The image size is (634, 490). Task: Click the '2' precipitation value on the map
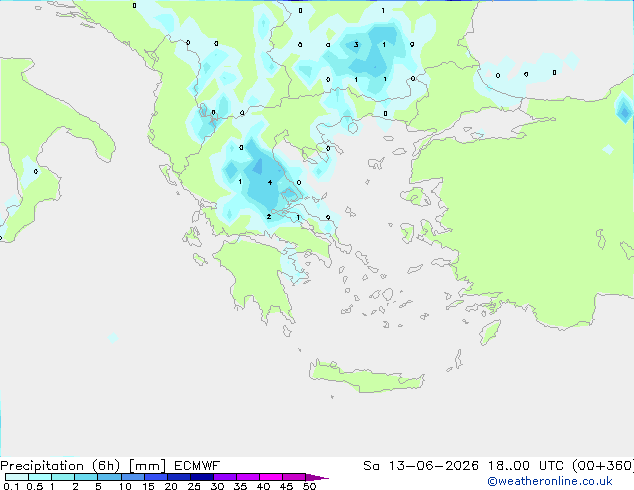coord(269,217)
